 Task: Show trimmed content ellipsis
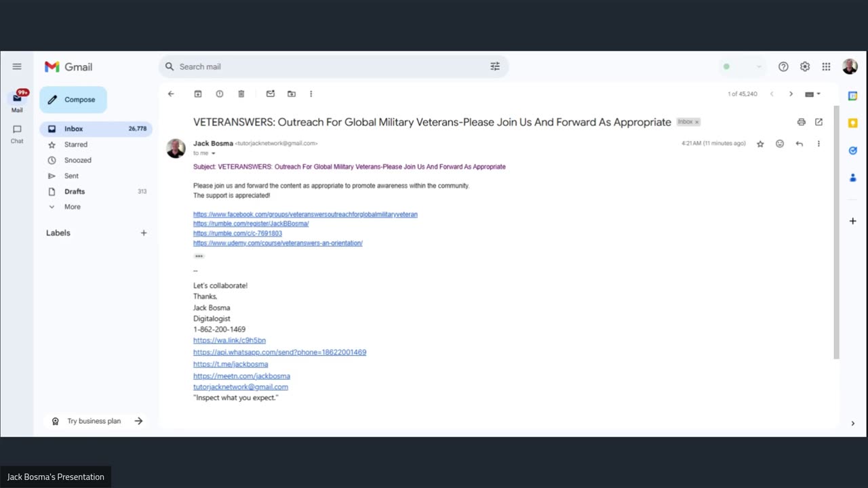(199, 256)
